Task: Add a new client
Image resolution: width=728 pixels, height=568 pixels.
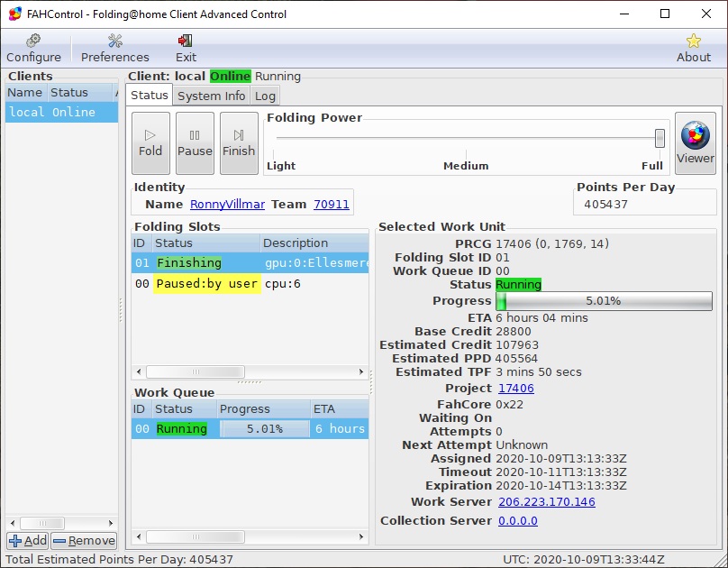Action: (x=28, y=541)
